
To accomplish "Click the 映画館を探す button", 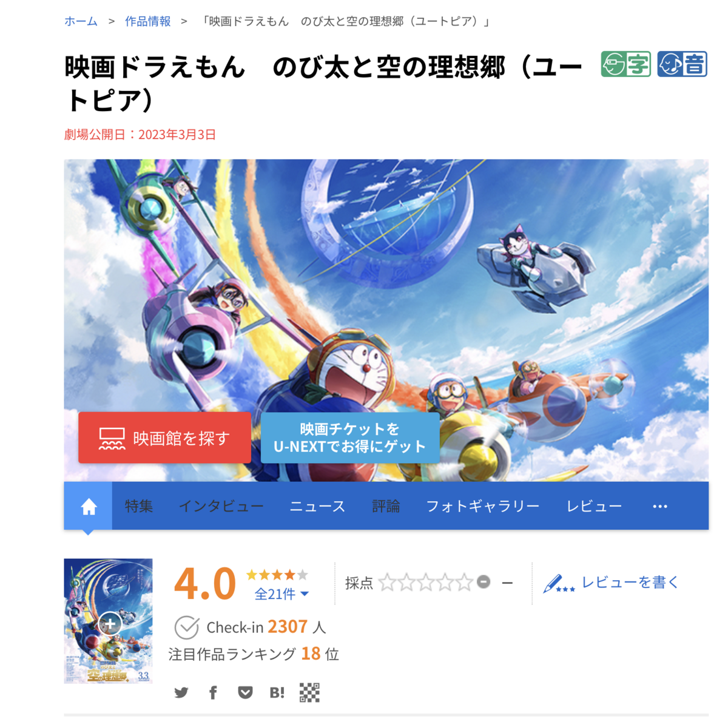I will tap(164, 438).
